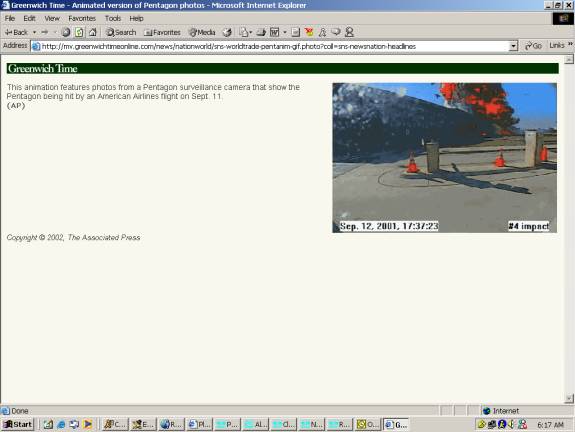Click the messenger people tray icon
This screenshot has width=575, height=432.
[x=523, y=424]
